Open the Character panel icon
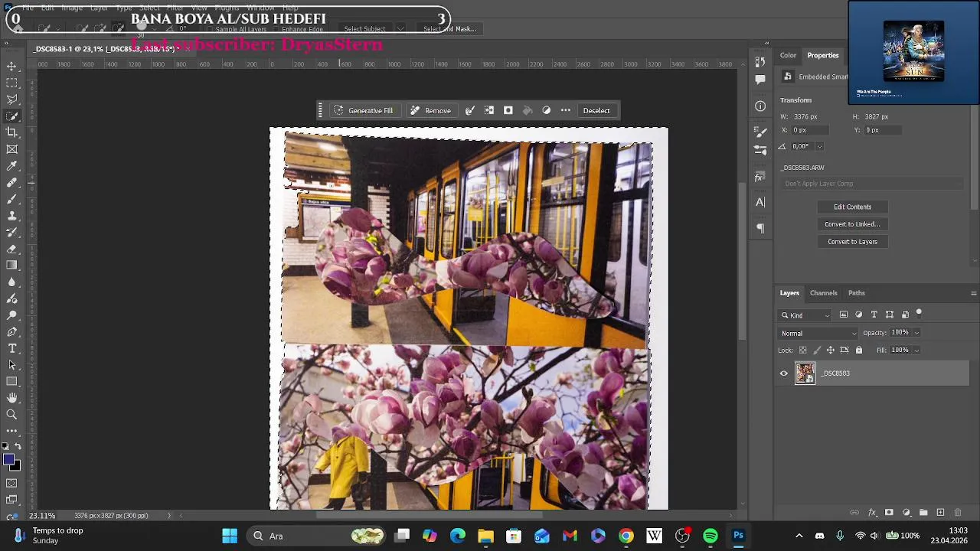Image resolution: width=980 pixels, height=551 pixels. pos(760,202)
